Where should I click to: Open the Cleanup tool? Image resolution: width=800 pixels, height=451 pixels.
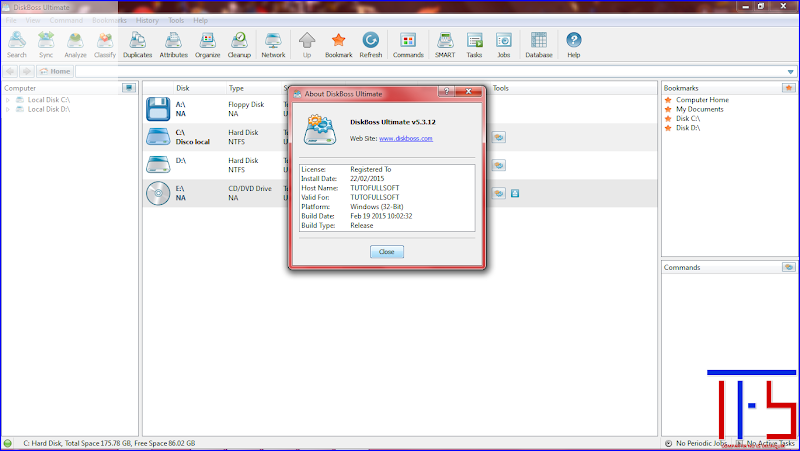(x=239, y=45)
